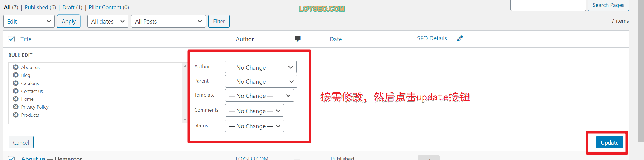Remove About us from bulk edit list

click(16, 67)
